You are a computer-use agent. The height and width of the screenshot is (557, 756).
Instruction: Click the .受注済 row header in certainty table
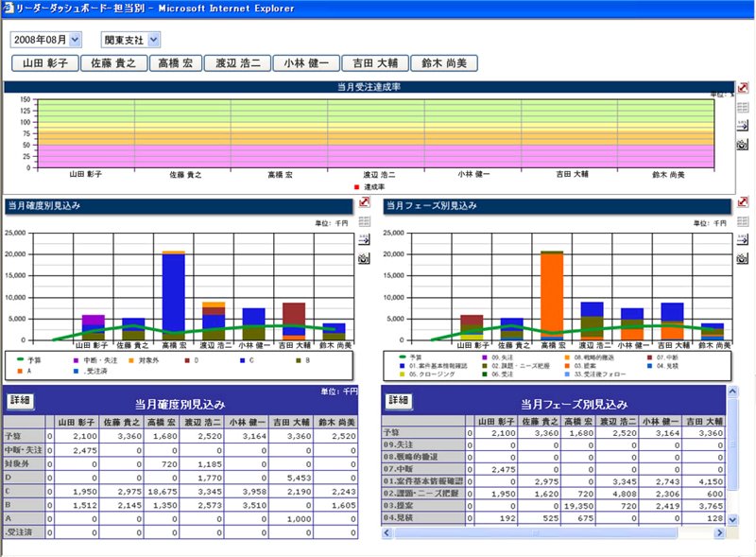(25, 532)
